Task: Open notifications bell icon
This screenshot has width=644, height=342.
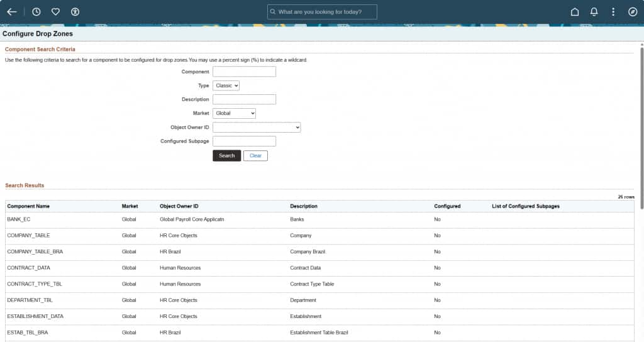Action: click(594, 12)
